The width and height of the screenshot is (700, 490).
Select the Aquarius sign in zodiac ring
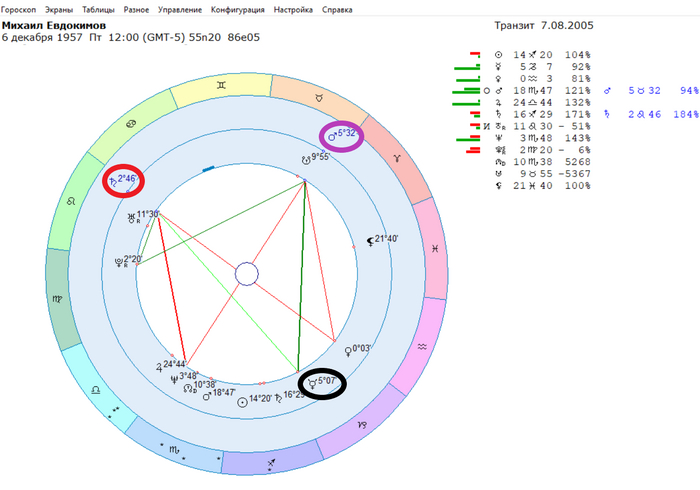[422, 346]
